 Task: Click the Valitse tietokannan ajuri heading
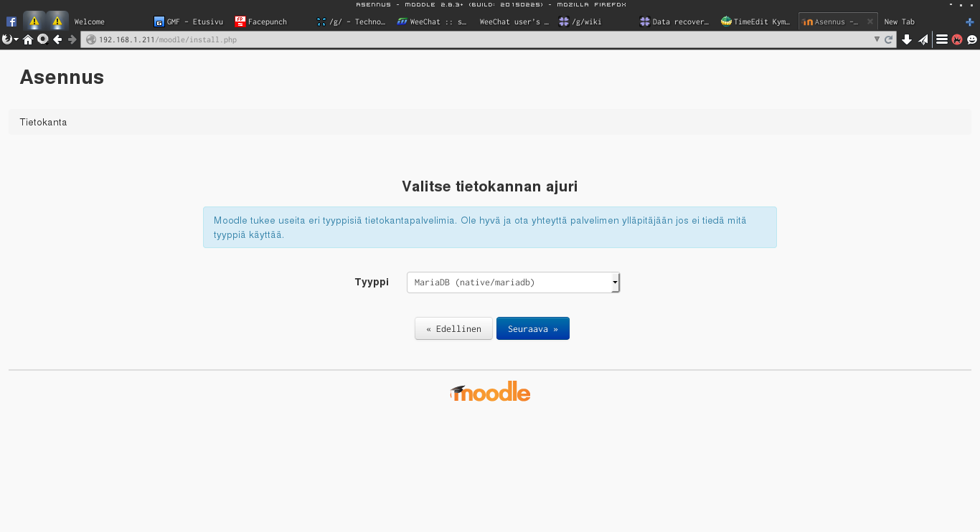pos(490,187)
